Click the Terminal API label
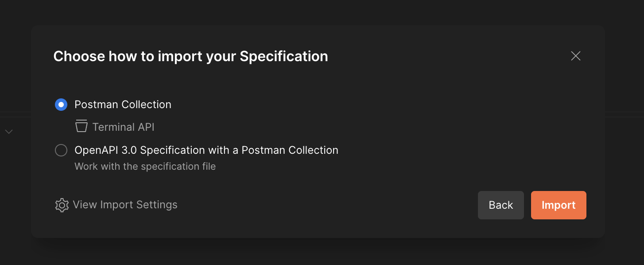The image size is (644, 265). click(x=123, y=126)
